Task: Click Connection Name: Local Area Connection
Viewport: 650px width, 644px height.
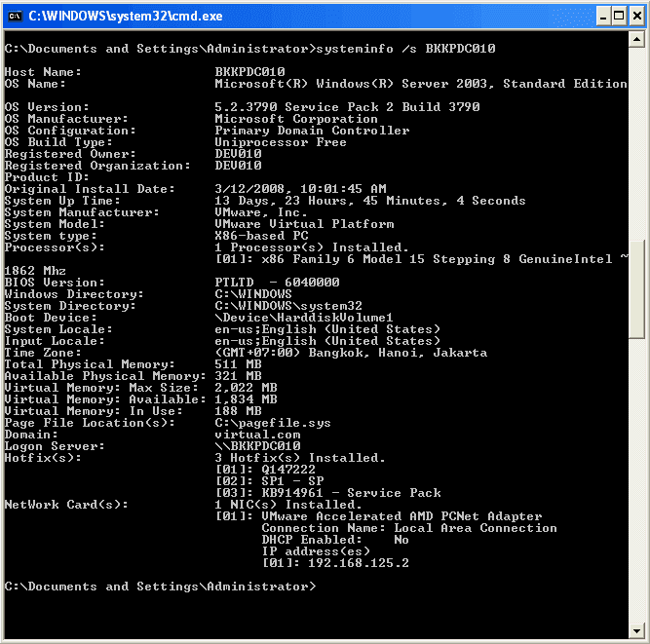Action: point(409,528)
